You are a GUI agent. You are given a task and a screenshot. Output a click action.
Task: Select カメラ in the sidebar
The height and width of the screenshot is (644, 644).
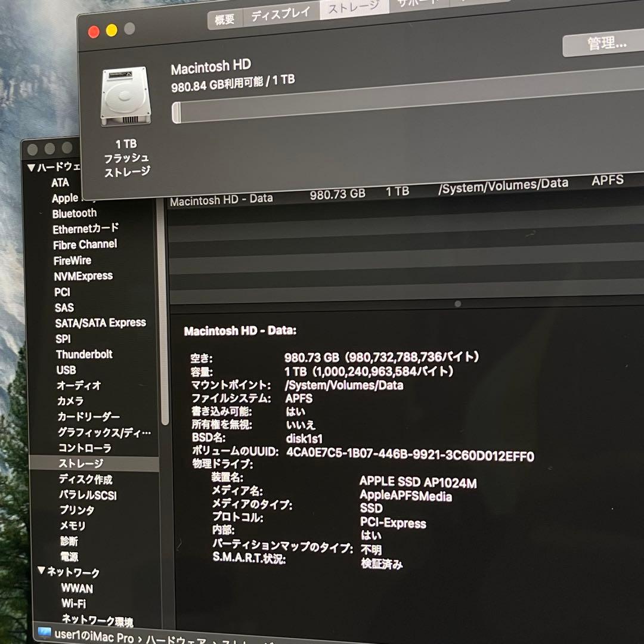point(70,401)
